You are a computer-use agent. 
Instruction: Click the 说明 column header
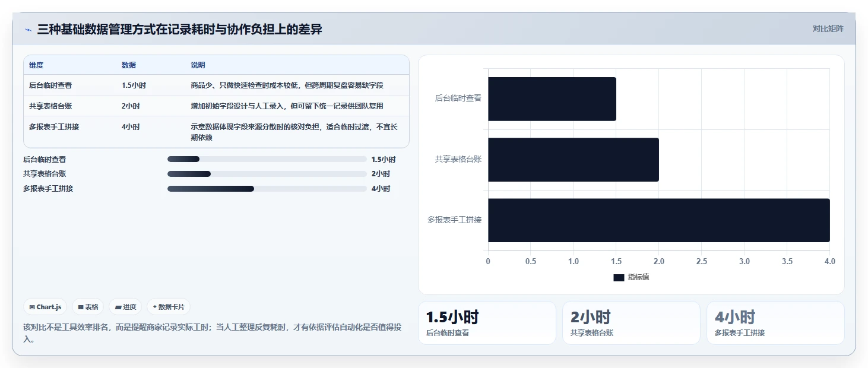198,65
